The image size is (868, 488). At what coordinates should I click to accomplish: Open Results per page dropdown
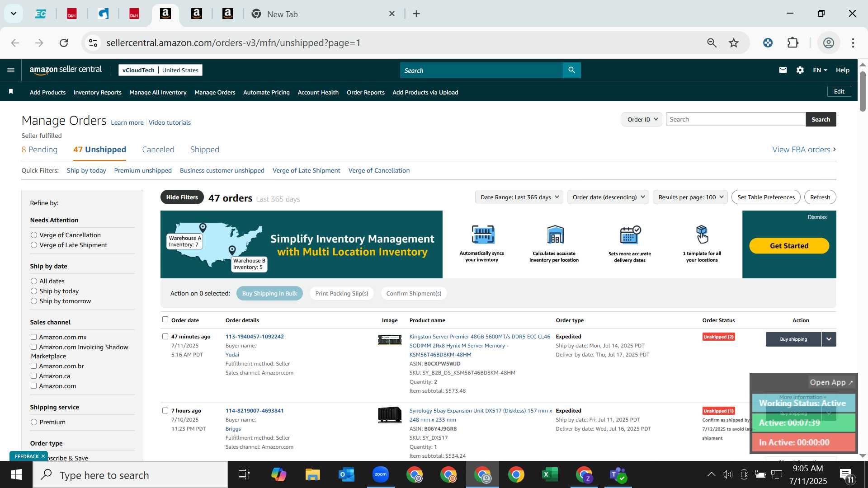coord(690,197)
